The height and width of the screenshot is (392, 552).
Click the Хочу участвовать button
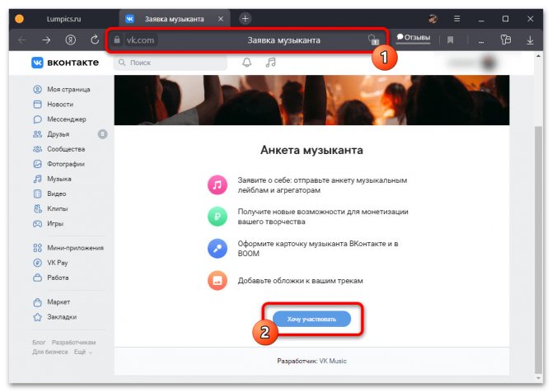pos(311,320)
